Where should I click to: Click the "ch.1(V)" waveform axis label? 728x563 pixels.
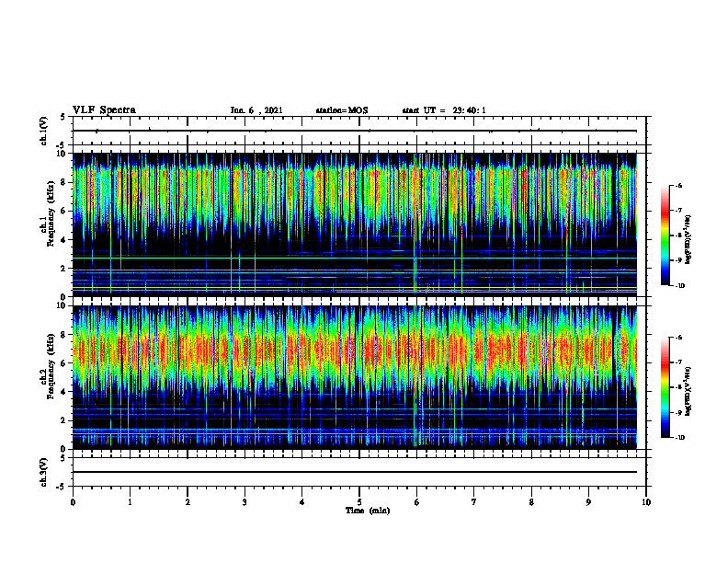click(x=43, y=131)
